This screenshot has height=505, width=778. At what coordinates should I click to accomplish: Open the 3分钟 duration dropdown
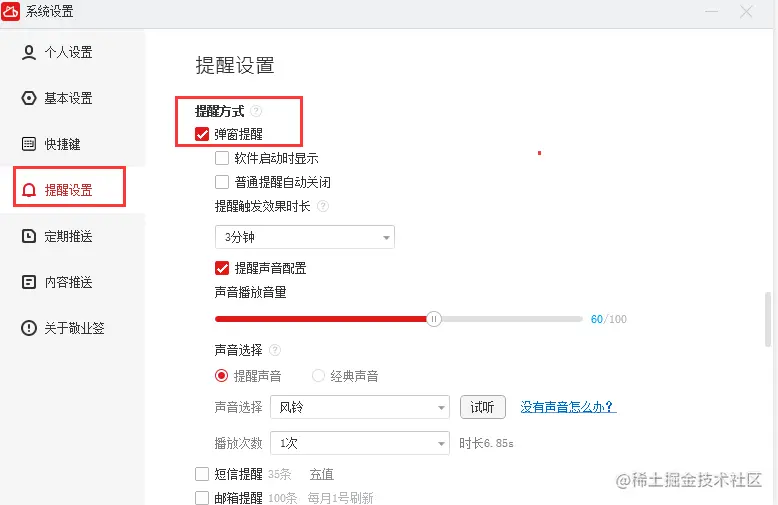pos(305,237)
